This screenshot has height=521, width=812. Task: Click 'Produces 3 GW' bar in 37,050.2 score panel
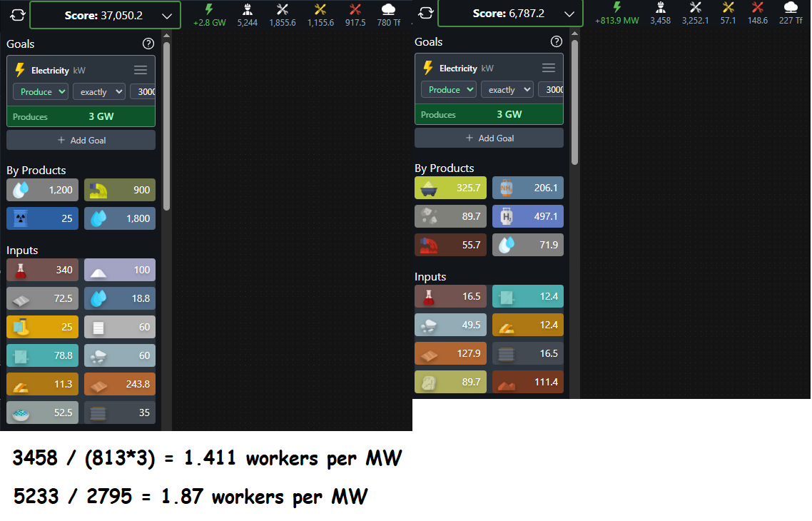point(81,116)
